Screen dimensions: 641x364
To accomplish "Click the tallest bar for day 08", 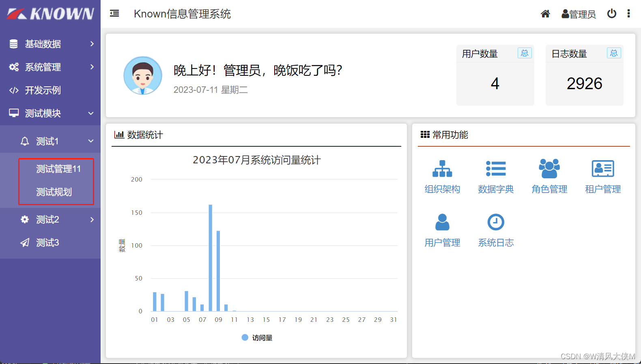I will 211,258.
